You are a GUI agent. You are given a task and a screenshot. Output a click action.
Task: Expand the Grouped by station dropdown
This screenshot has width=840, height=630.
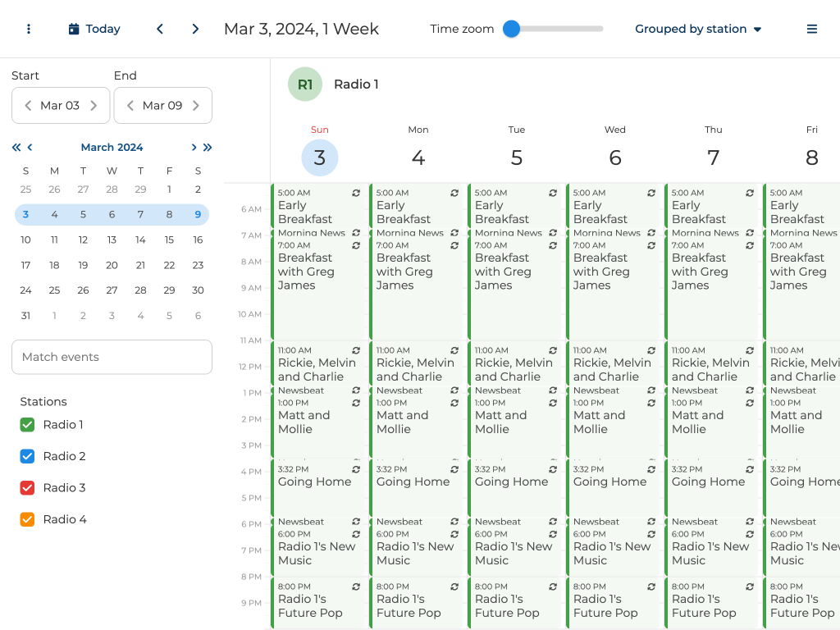[698, 29]
